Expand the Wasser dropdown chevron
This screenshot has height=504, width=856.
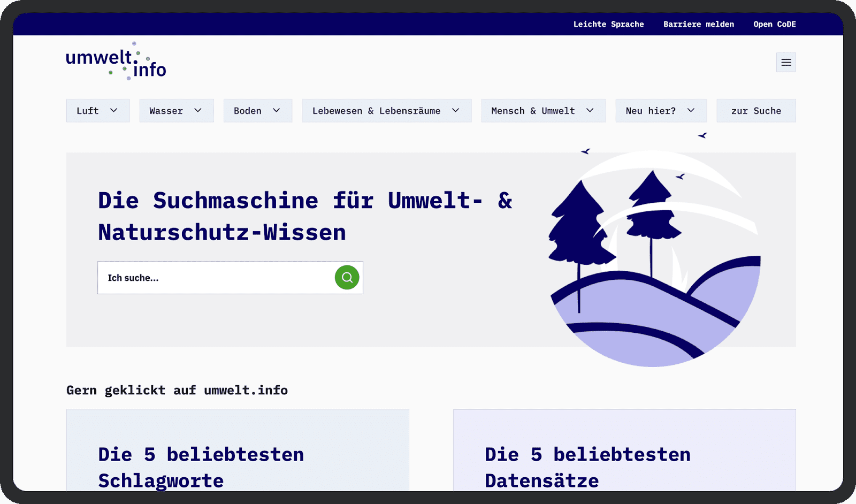coord(198,111)
